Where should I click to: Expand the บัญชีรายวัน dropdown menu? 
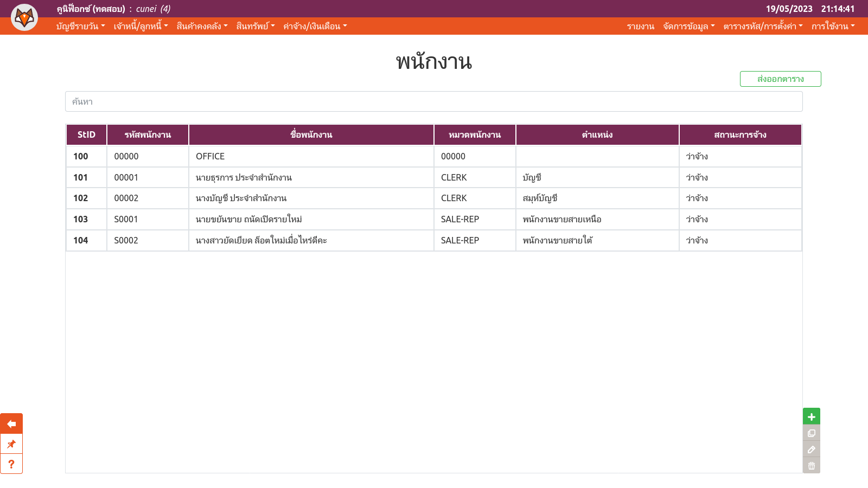click(80, 26)
